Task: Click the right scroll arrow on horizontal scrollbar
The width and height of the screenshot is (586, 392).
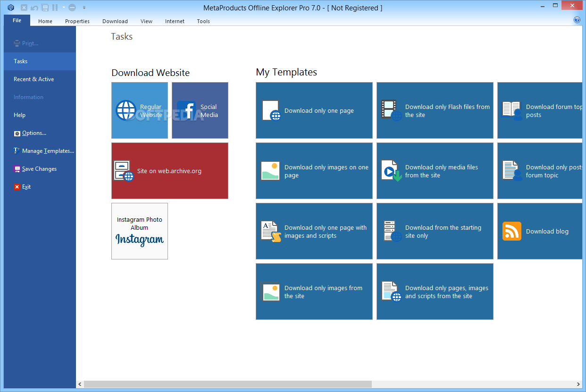Action: pyautogui.click(x=579, y=384)
